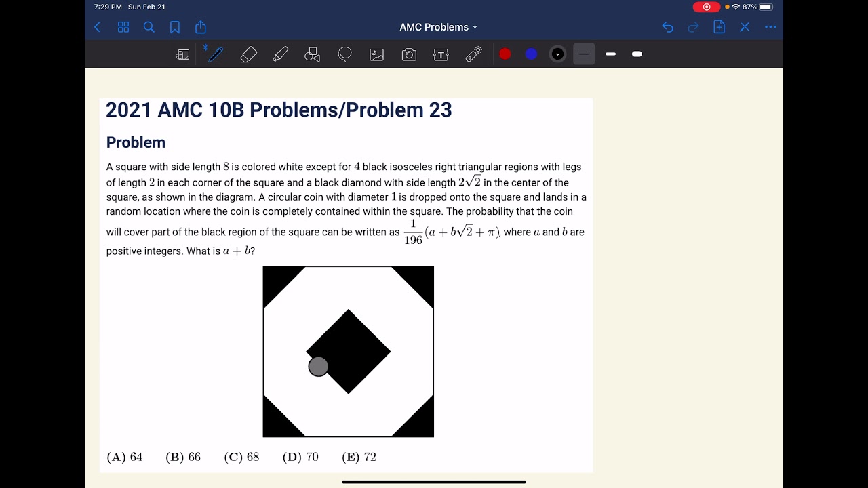Choose the black pen color swatch
The height and width of the screenshot is (488, 868).
pos(557,54)
